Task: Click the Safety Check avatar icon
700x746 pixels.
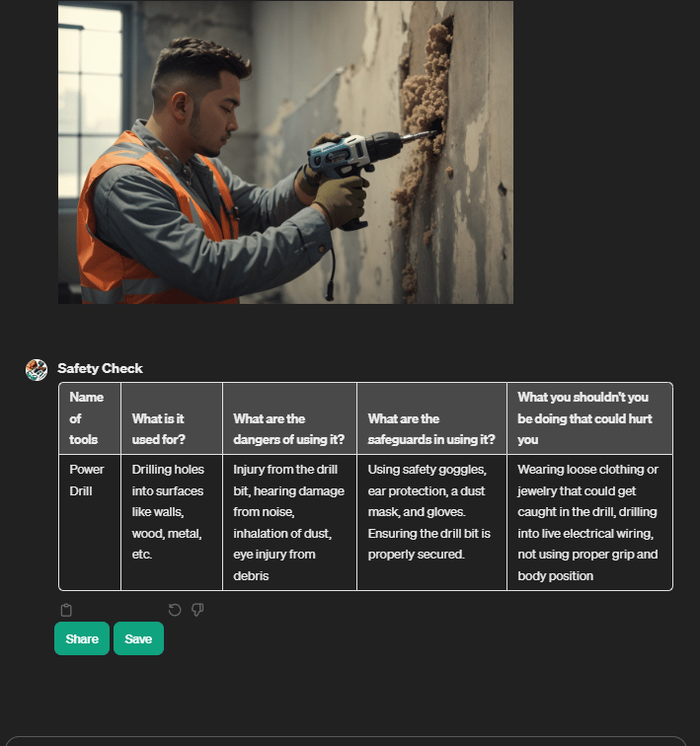Action: tap(37, 370)
